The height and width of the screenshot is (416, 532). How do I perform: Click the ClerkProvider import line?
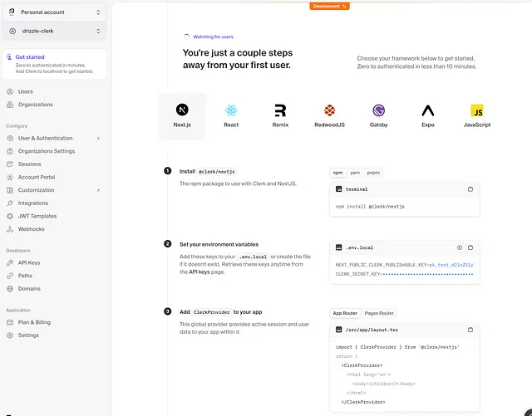click(x=397, y=347)
